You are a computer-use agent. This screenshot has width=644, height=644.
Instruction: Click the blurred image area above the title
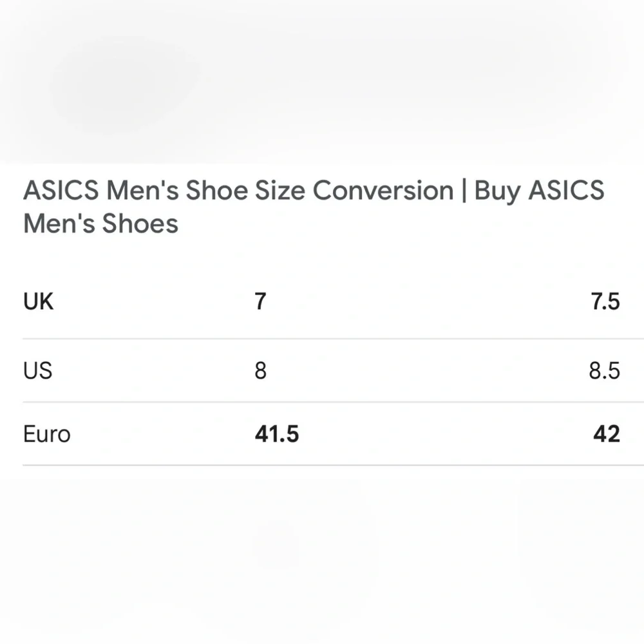[322, 81]
